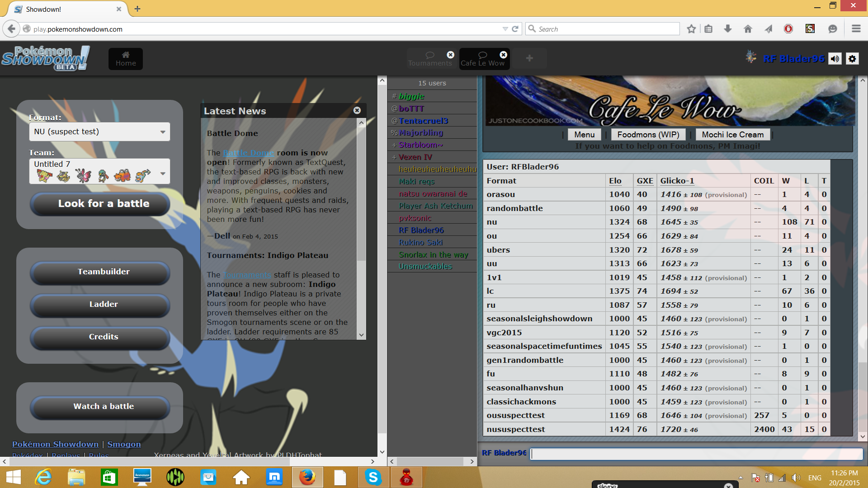The image size is (868, 488).
Task: Open the Pokémon Showdown footer link
Action: click(x=55, y=444)
